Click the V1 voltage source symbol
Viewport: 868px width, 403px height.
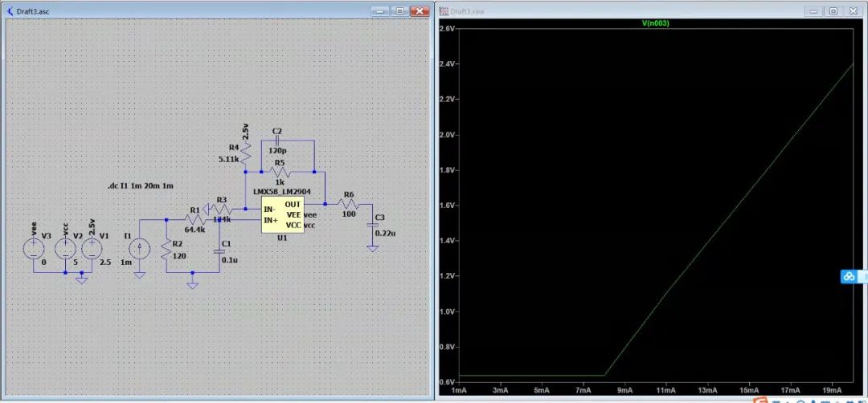click(x=92, y=249)
